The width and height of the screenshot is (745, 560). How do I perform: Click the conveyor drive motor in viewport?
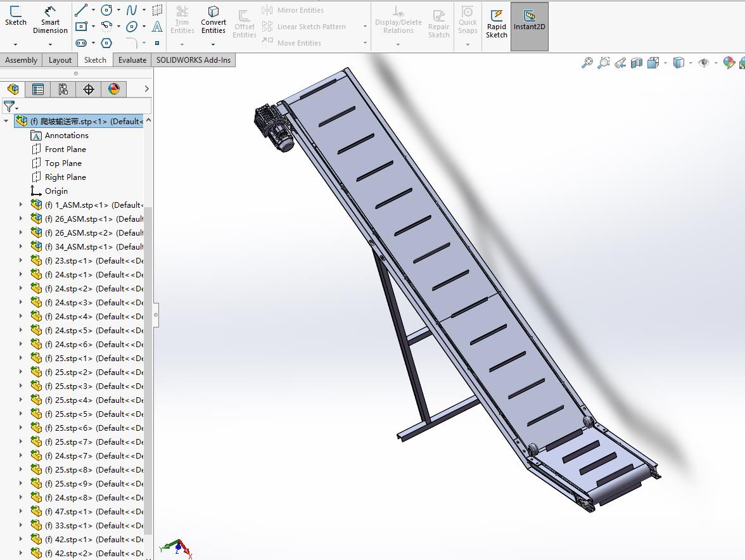coord(275,127)
